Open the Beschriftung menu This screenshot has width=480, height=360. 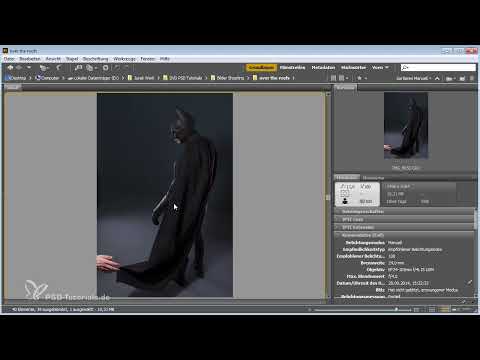95,59
